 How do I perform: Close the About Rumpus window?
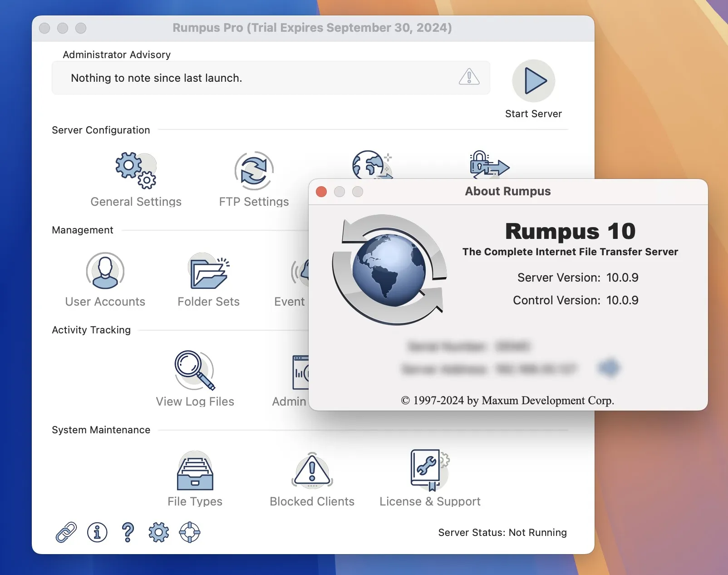pos(321,192)
